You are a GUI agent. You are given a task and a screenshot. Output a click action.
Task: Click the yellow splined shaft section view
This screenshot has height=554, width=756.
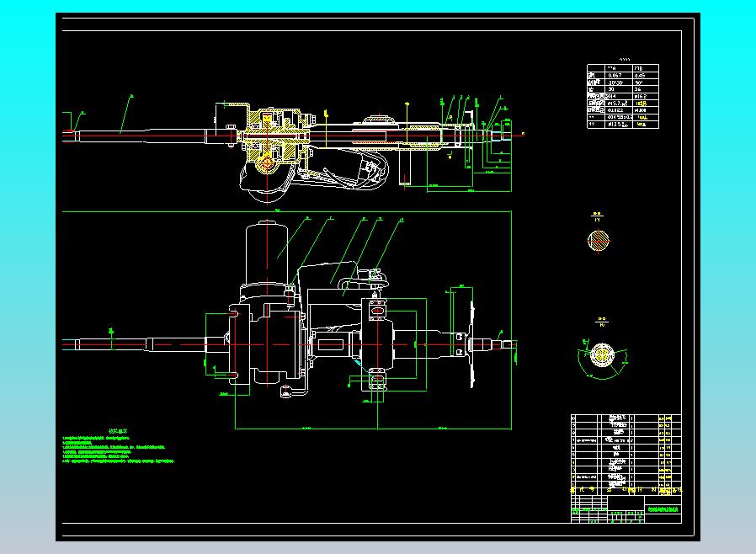click(602, 355)
